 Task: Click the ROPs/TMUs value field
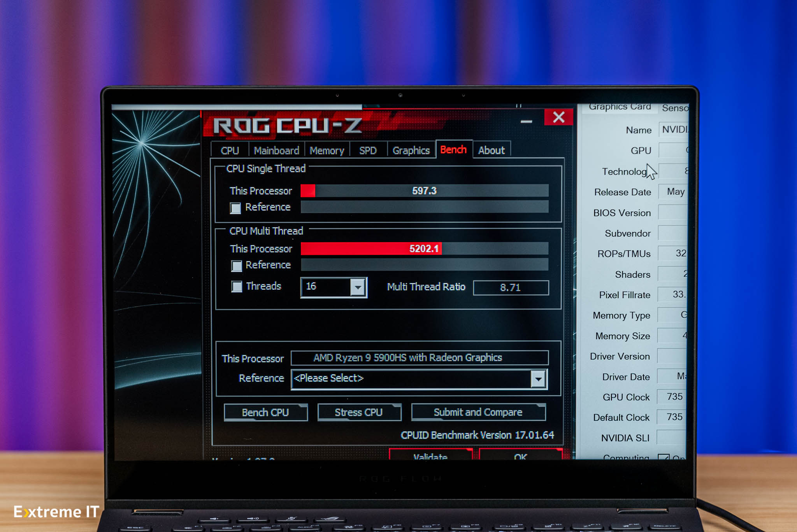pos(673,253)
